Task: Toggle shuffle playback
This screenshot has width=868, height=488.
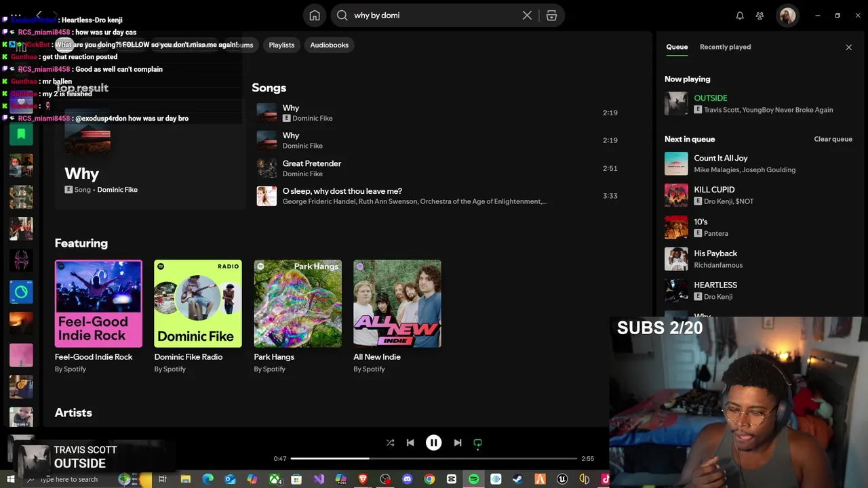Action: [390, 443]
